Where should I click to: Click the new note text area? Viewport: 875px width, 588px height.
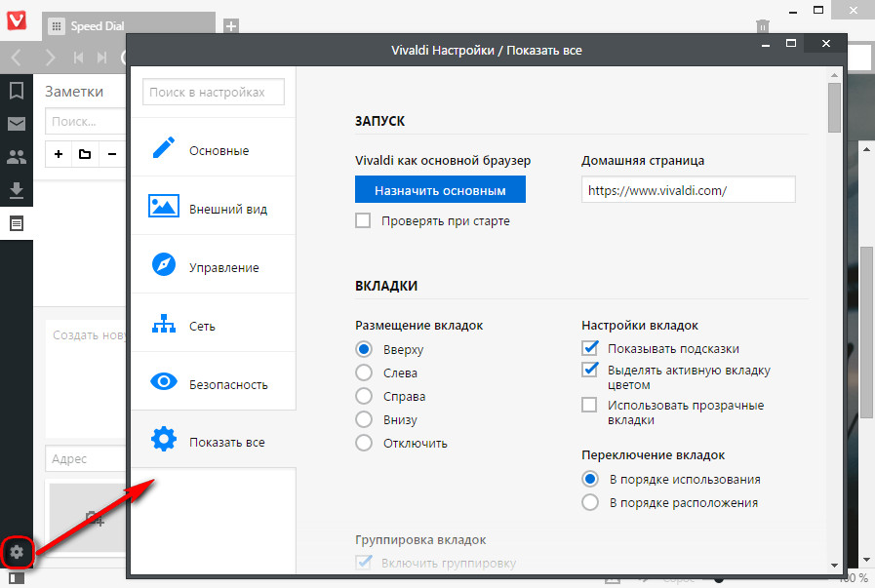click(86, 379)
